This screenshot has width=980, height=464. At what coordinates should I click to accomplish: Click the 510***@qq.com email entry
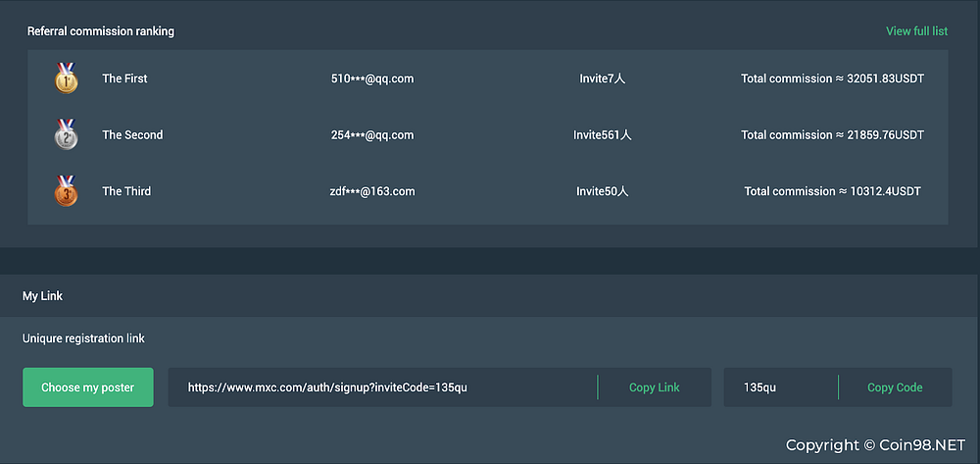(372, 78)
